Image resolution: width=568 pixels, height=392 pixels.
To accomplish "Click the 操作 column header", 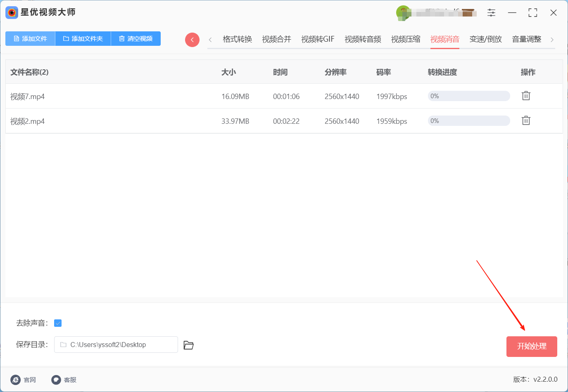I will click(528, 72).
